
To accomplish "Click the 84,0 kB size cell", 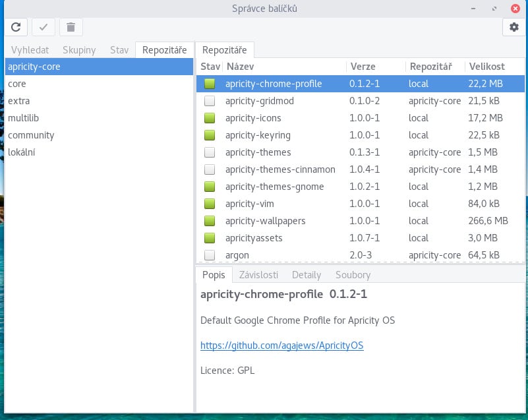I will (x=484, y=204).
